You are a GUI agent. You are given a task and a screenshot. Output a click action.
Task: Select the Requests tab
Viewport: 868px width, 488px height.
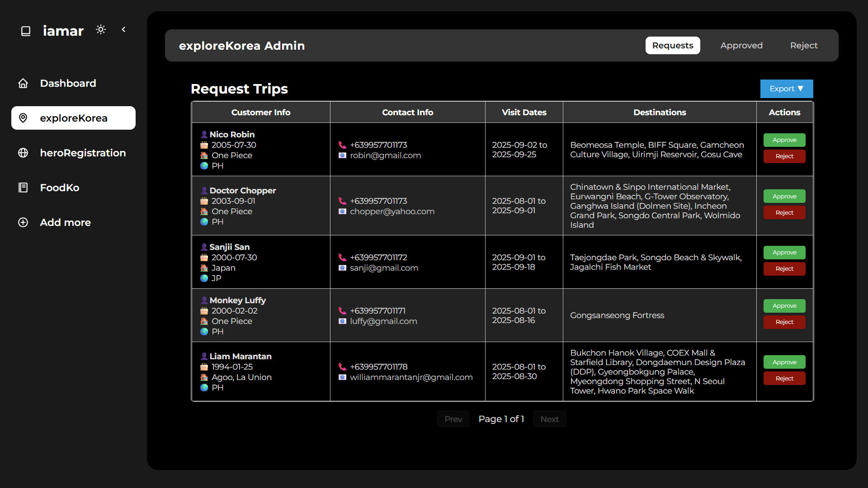tap(672, 46)
